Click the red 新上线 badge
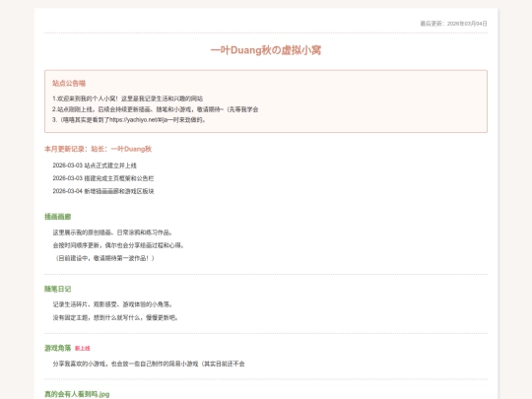 coord(83,349)
